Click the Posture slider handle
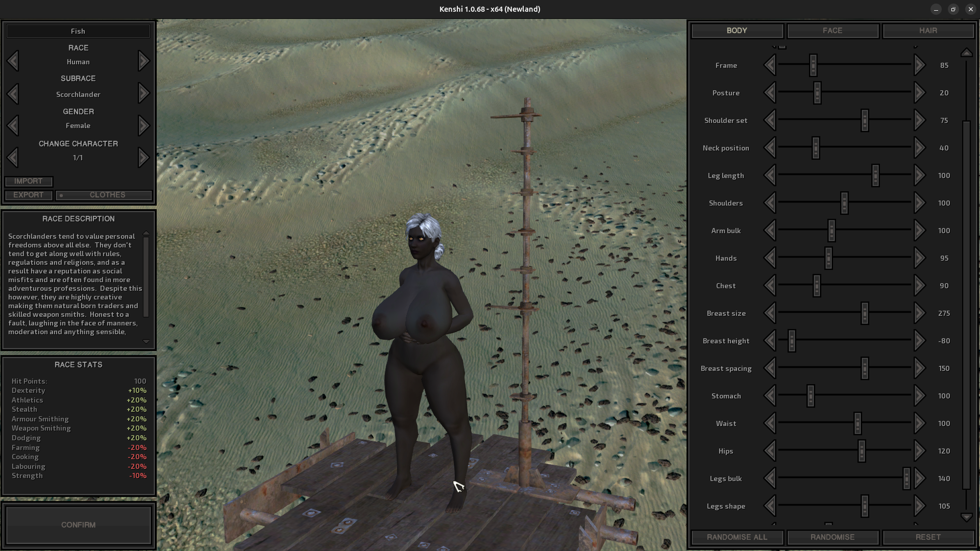Screen dimensions: 980x551 [x=817, y=93]
